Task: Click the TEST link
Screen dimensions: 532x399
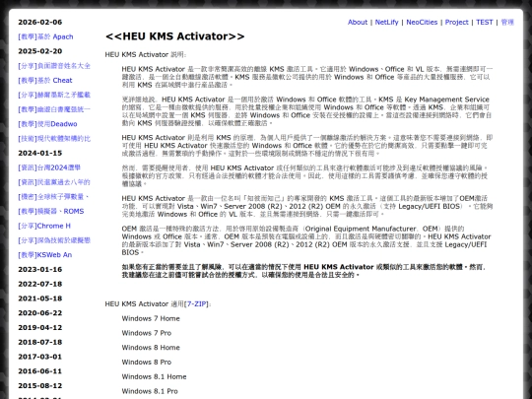Action: [x=484, y=22]
